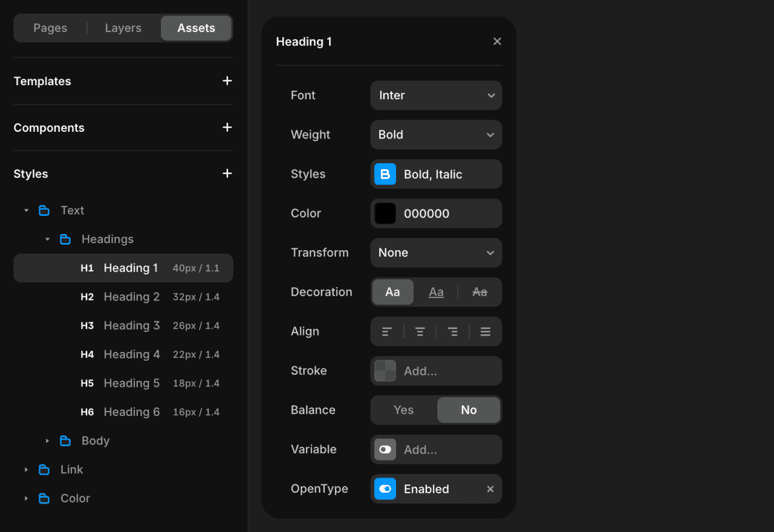Image resolution: width=774 pixels, height=532 pixels.
Task: Click the H6 badge of Heading 6
Action: point(87,412)
